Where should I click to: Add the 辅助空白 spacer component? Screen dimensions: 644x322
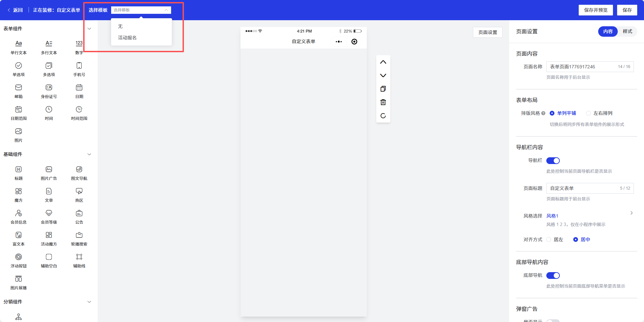(49, 261)
